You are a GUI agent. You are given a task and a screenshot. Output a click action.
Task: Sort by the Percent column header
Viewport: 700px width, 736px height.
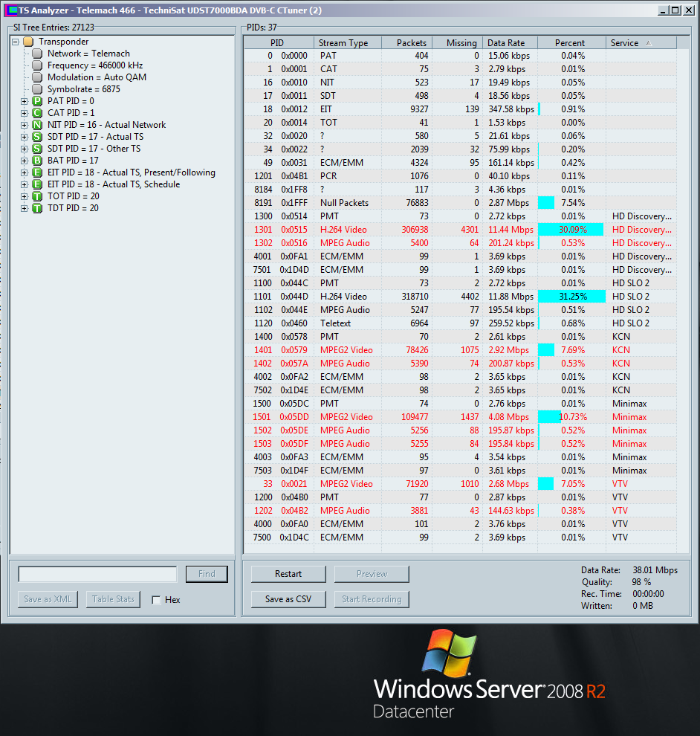[x=571, y=42]
